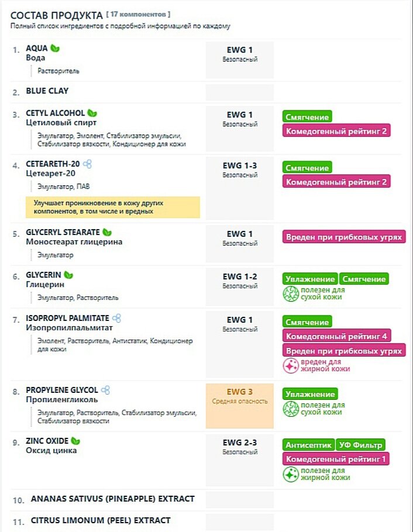Click the green leaf icon next to AQUA
This screenshot has width=413, height=532.
(x=54, y=48)
